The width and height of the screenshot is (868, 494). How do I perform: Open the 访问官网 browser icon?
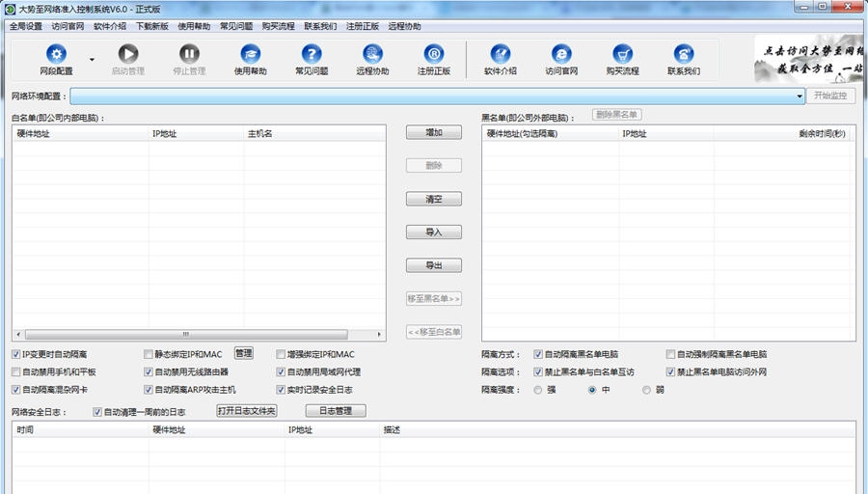pyautogui.click(x=561, y=54)
